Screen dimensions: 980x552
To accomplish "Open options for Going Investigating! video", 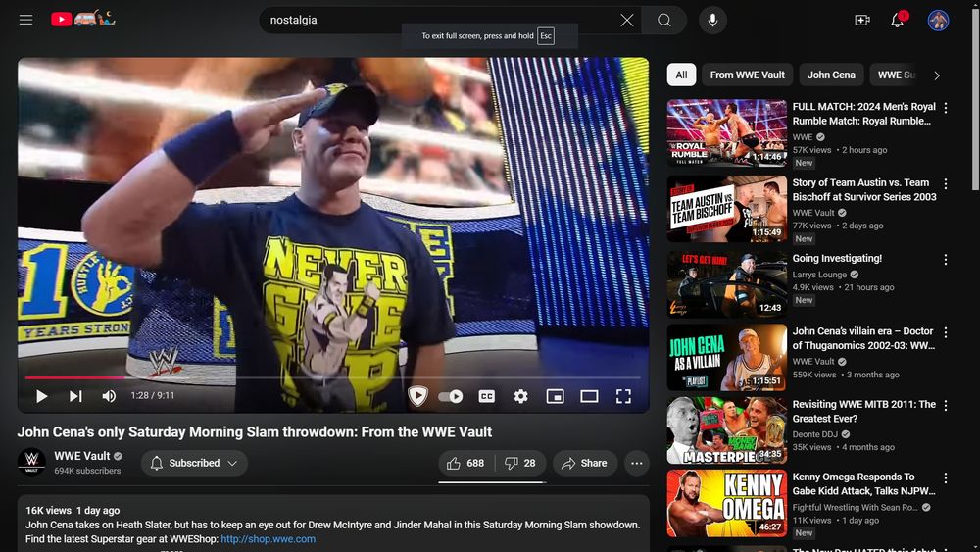I will pyautogui.click(x=946, y=260).
